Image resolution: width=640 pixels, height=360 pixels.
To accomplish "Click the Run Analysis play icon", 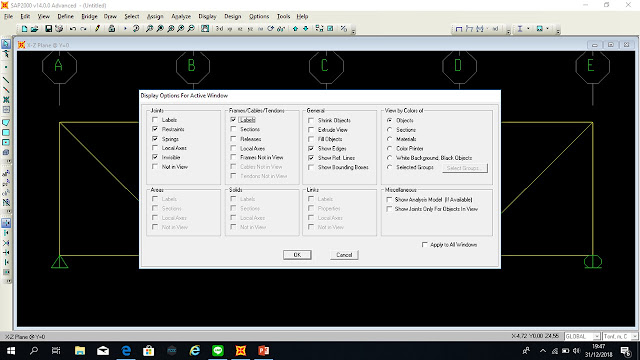I will tap(125, 29).
